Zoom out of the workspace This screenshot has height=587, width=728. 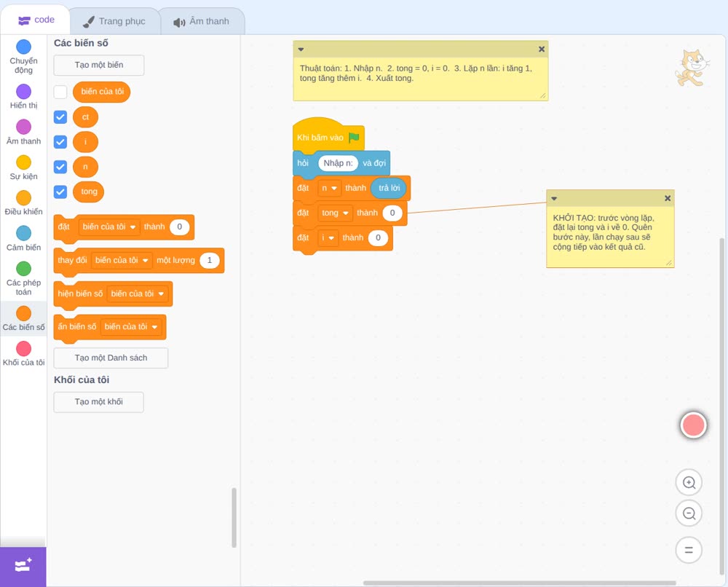[689, 513]
